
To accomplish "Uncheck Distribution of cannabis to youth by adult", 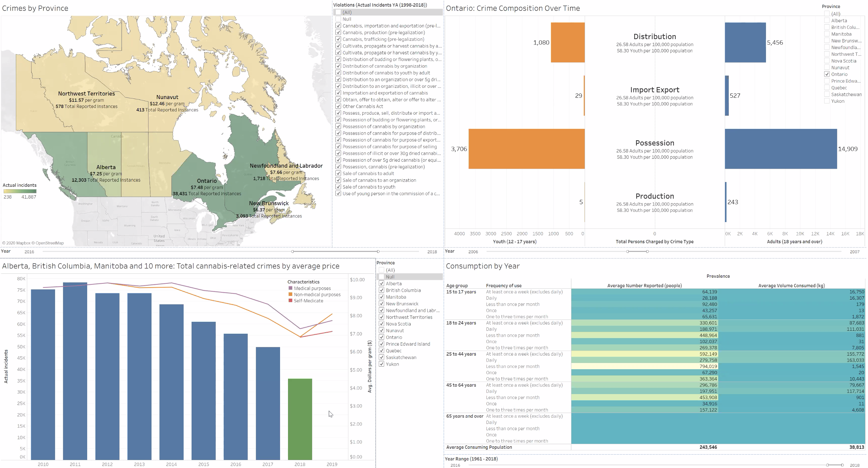I will (x=338, y=73).
